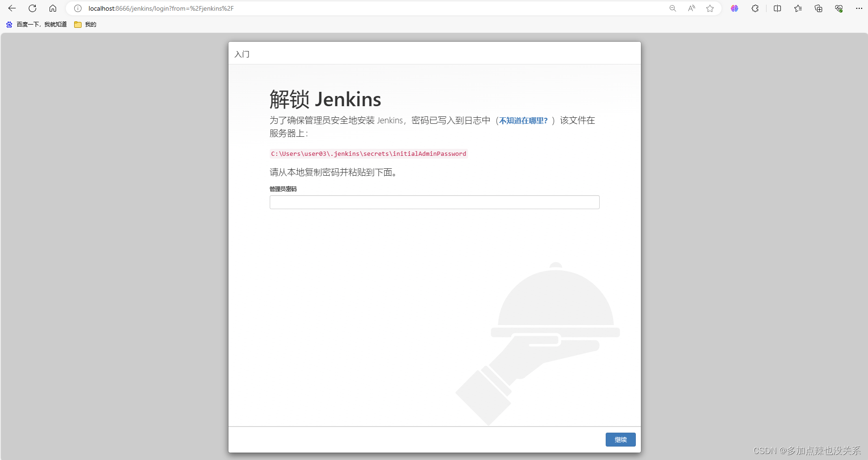
Task: Click the address bar URL
Action: pos(161,8)
